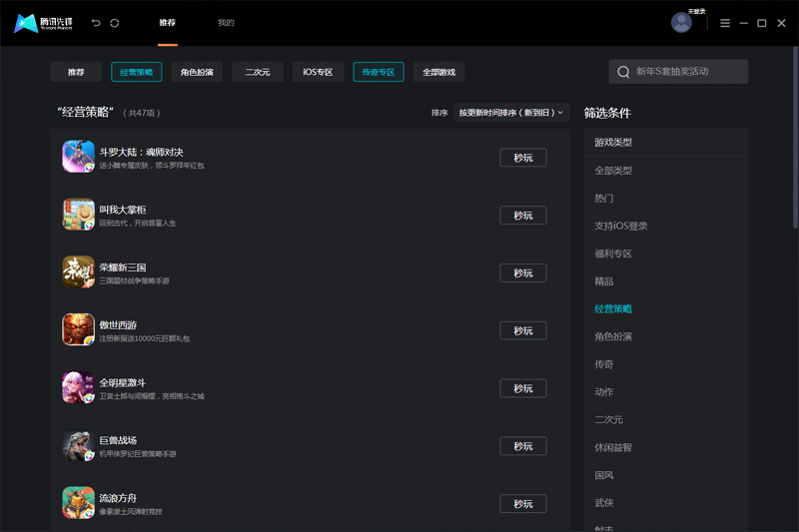Image resolution: width=799 pixels, height=532 pixels.
Task: Click the search magnifier icon
Action: (x=623, y=72)
